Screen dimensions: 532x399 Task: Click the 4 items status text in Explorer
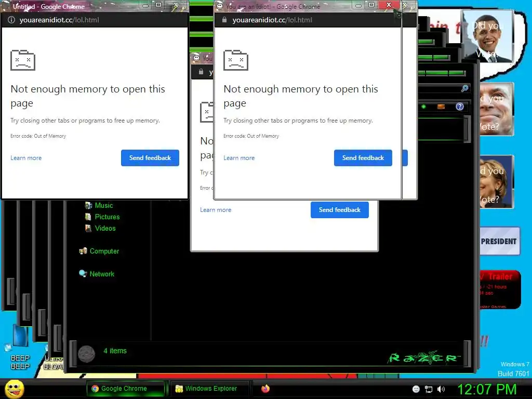(x=115, y=351)
